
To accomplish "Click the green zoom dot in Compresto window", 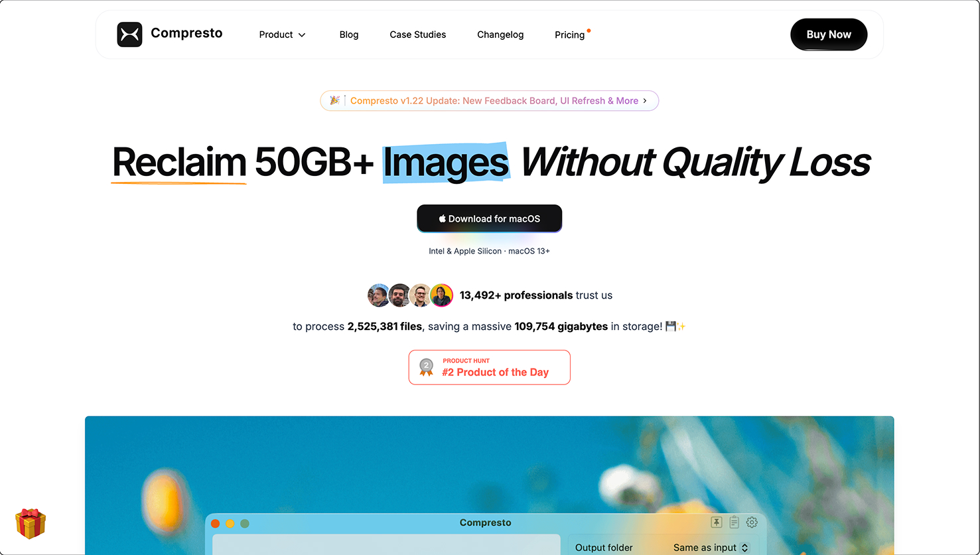I will pos(245,524).
